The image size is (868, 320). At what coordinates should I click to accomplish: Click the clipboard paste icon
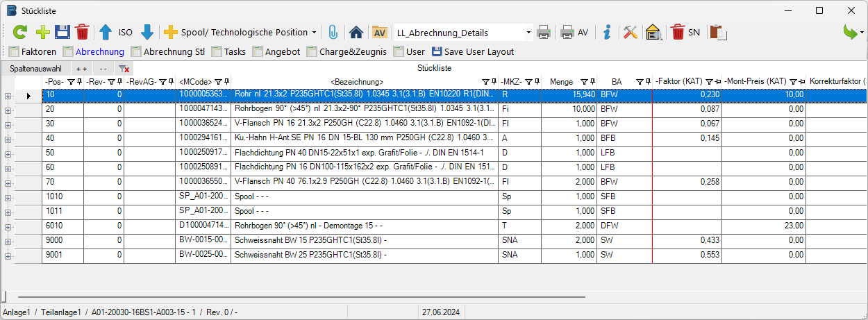pos(719,32)
